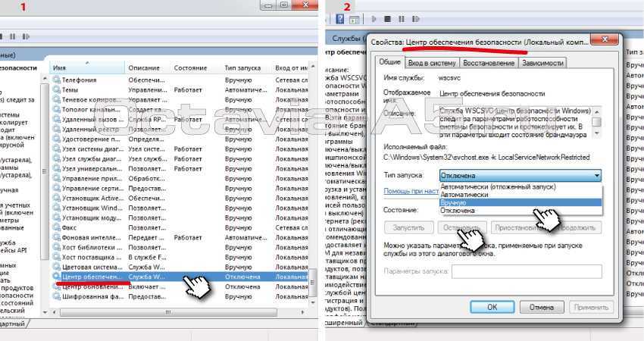Viewport: 644px width, 341px height.
Task: Click the Start service play icon in right toolbar
Action: tap(374, 18)
